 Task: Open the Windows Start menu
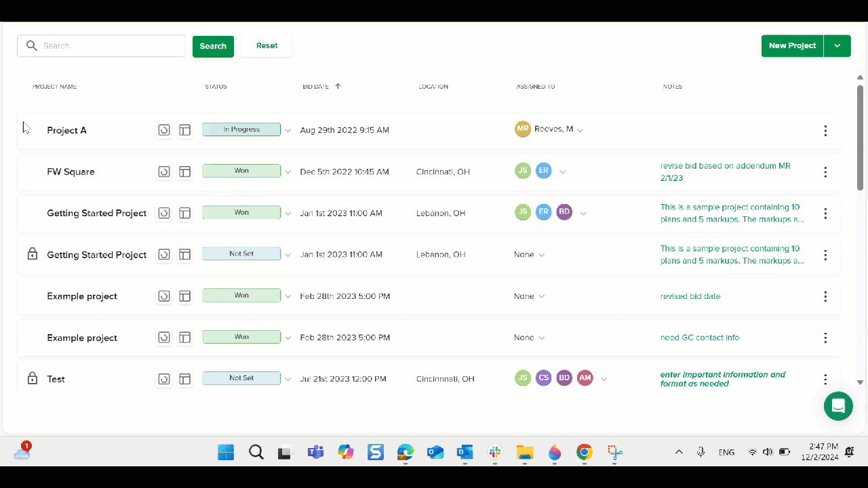[226, 452]
